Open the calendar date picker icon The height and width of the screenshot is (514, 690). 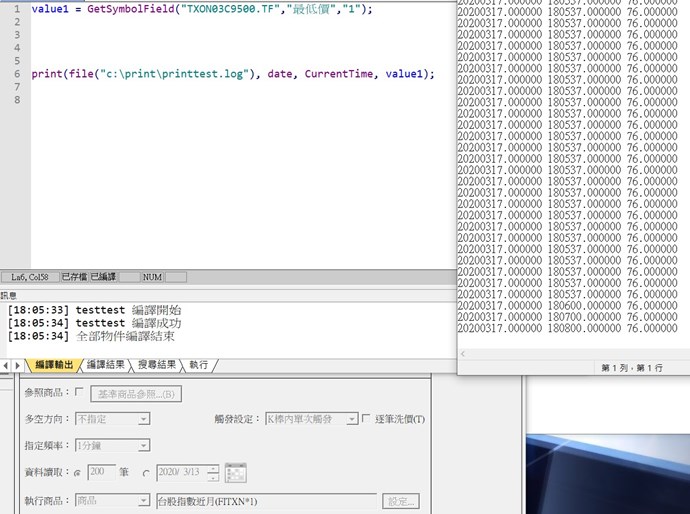[x=236, y=472]
